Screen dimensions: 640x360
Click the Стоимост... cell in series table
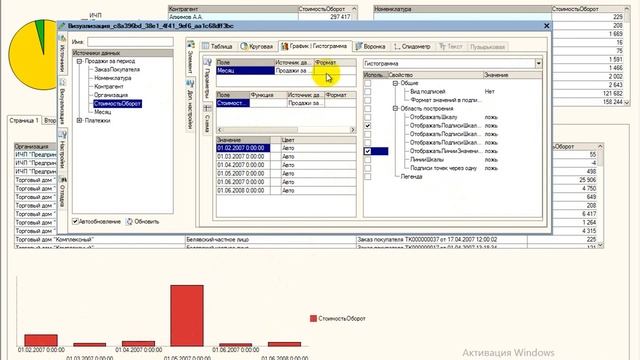point(233,103)
